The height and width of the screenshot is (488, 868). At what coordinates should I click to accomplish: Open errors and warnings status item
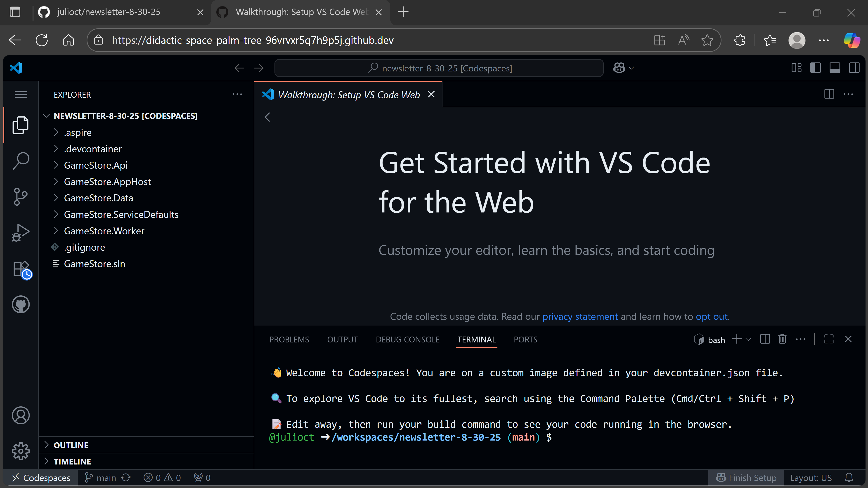tap(162, 478)
